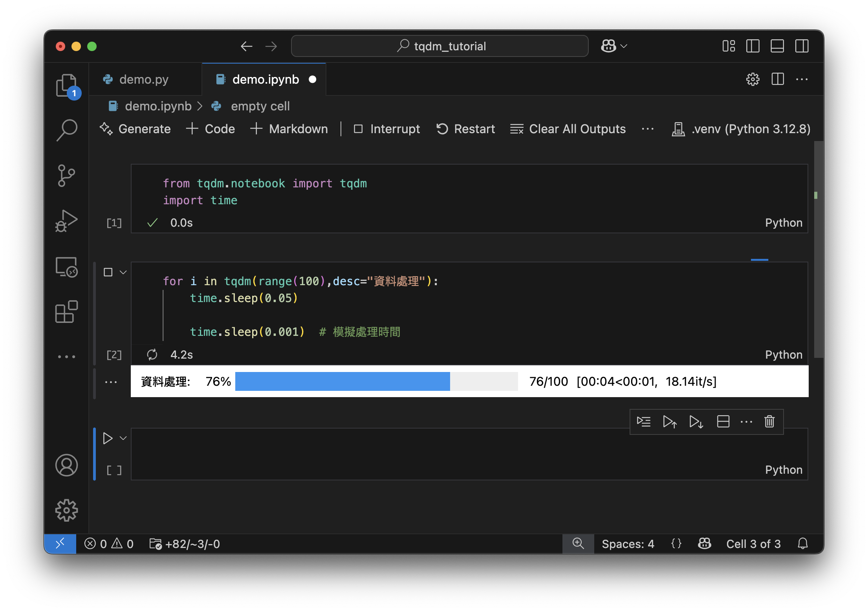This screenshot has height=612, width=868.
Task: Close demo.ipynb using unsaved dot
Action: (x=313, y=79)
